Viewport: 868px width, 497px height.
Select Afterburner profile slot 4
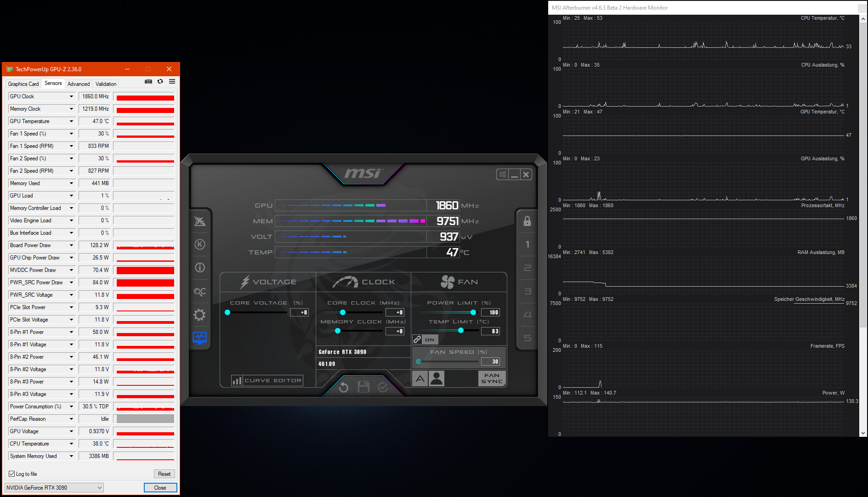[528, 315]
